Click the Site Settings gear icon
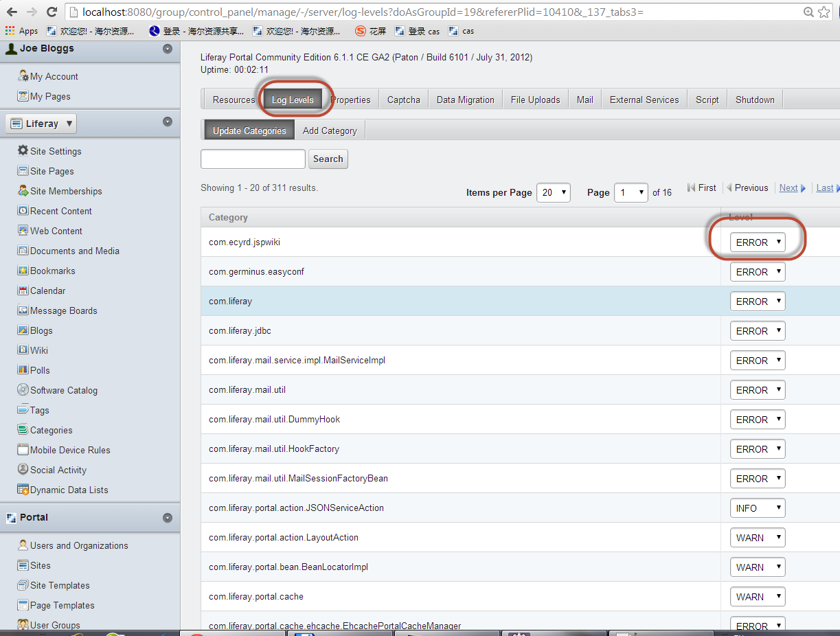Screen dimensions: 840x636 23,150
